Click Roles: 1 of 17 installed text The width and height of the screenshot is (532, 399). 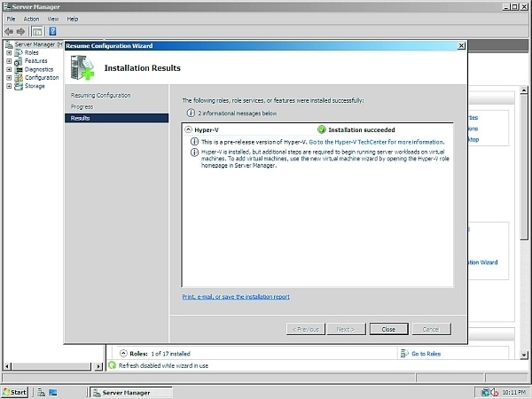point(160,354)
